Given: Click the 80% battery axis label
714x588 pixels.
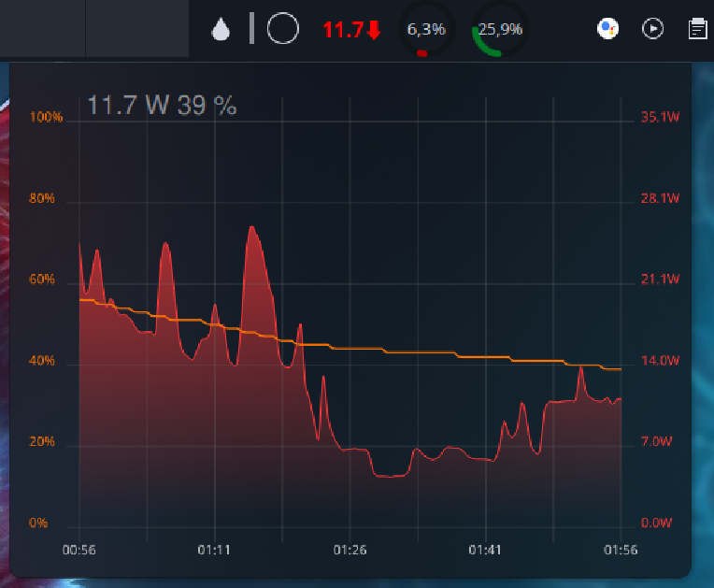Looking at the screenshot, I should click(x=42, y=198).
